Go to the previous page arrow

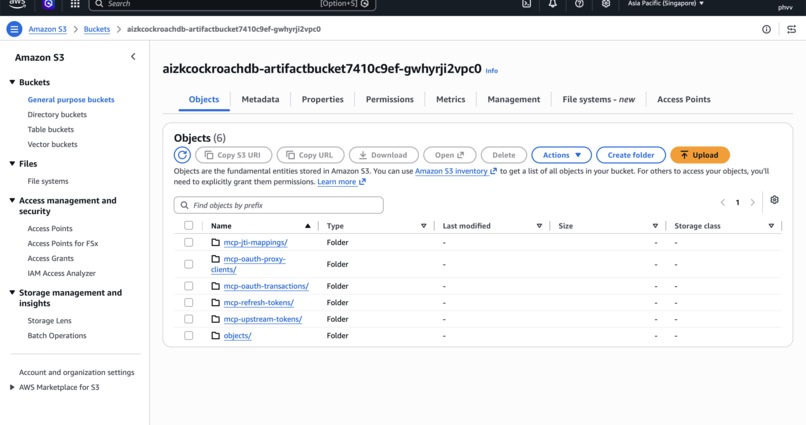723,202
